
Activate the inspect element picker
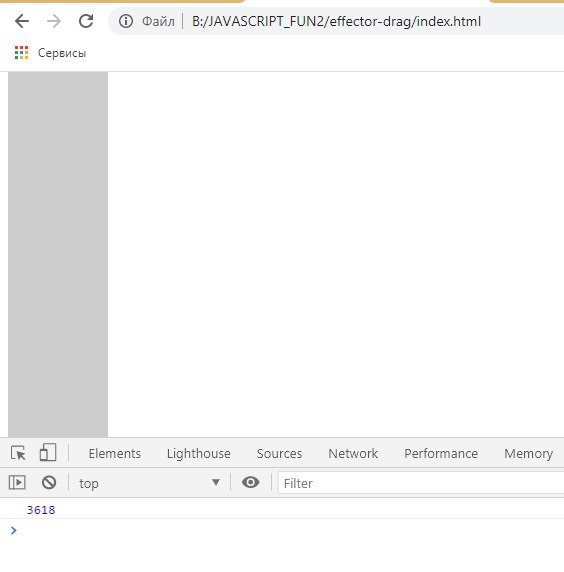click(x=18, y=453)
